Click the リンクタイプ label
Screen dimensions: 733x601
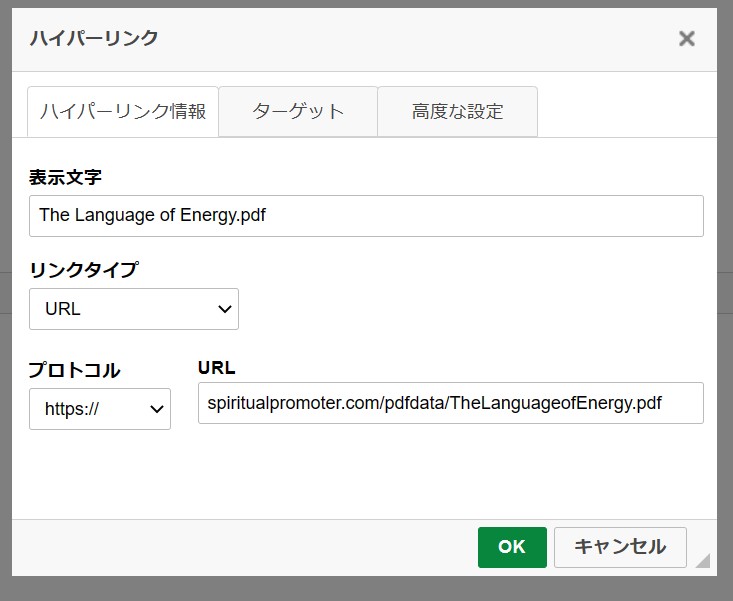pos(84,270)
